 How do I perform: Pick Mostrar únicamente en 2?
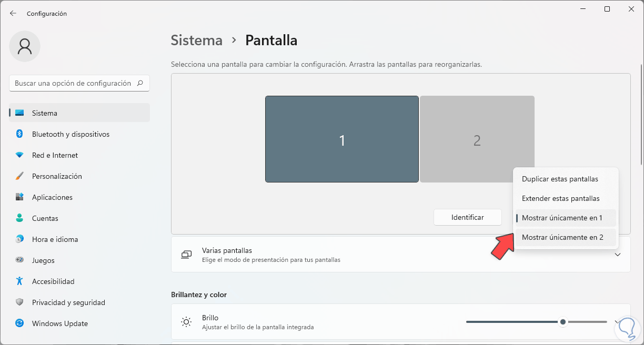click(562, 238)
